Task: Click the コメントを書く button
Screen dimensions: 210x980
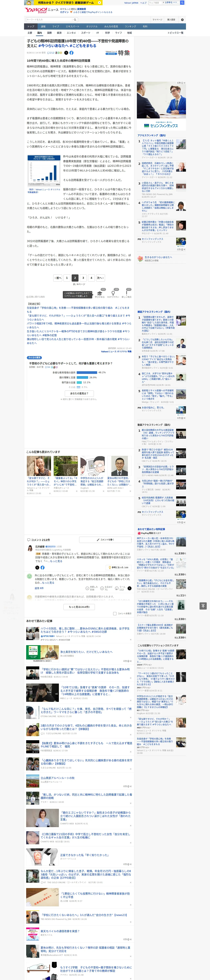Action: (x=105, y=540)
